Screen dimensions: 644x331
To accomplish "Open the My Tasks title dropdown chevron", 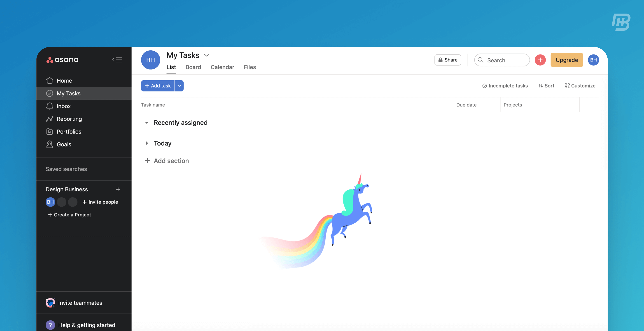I will tap(206, 55).
